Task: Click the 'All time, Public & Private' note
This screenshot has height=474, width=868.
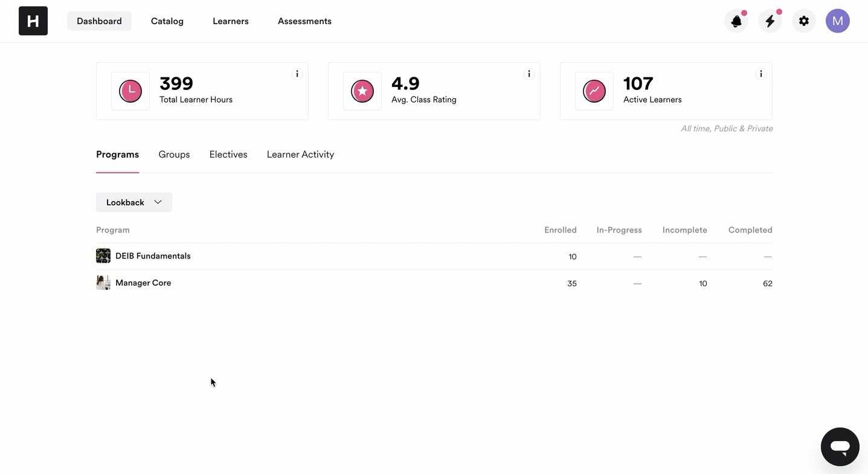Action: (727, 129)
